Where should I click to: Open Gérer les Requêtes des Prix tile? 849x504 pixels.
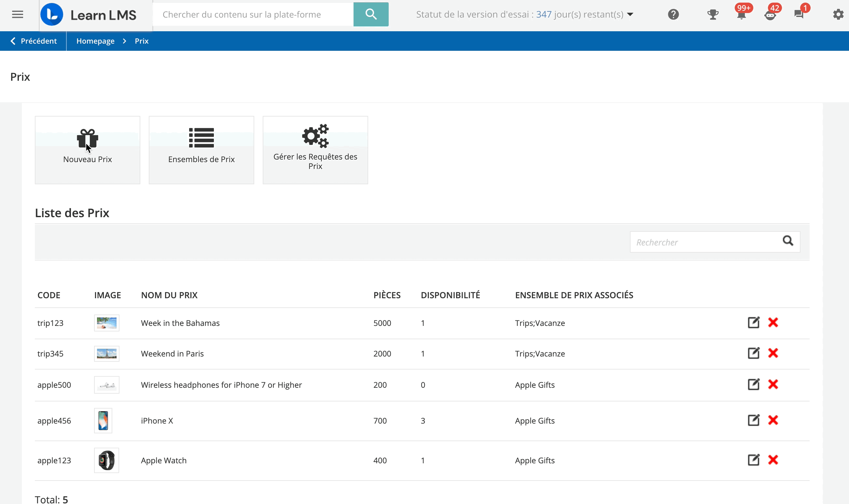click(x=315, y=150)
